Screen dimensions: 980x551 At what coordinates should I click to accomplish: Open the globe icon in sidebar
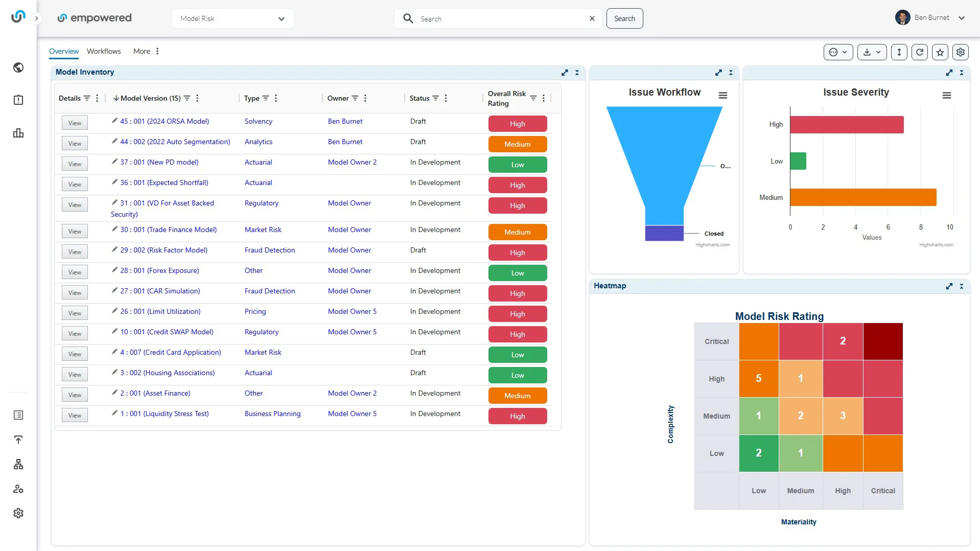coord(18,67)
